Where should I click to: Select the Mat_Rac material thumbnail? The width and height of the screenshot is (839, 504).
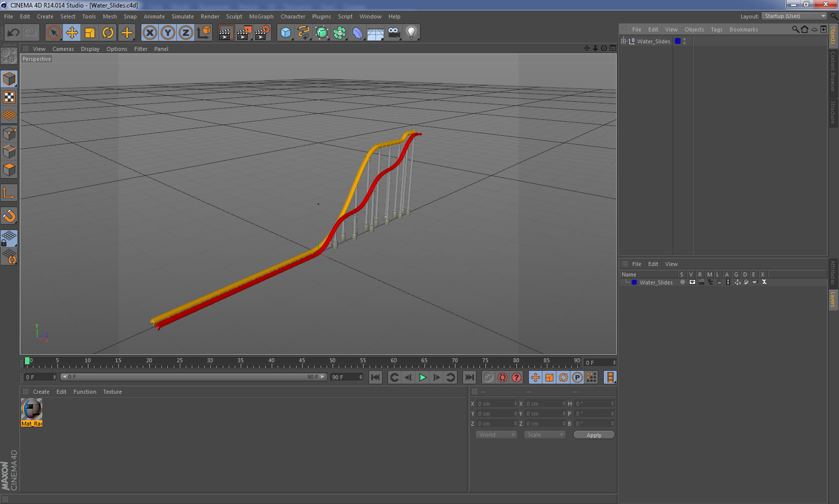tap(31, 409)
